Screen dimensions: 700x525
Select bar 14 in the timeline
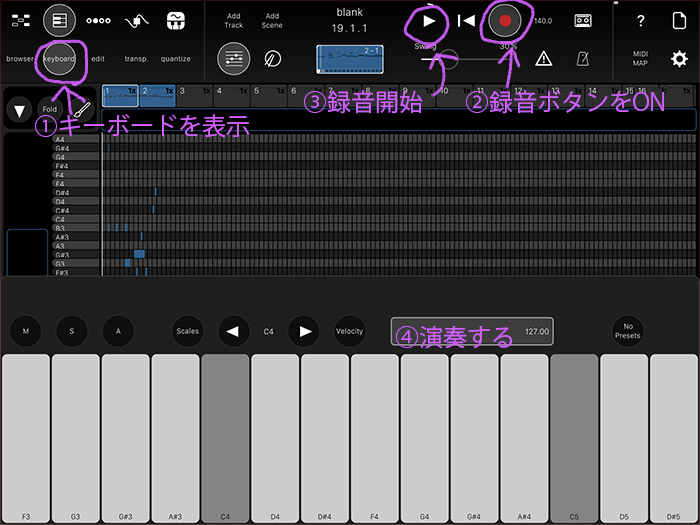(x=603, y=96)
